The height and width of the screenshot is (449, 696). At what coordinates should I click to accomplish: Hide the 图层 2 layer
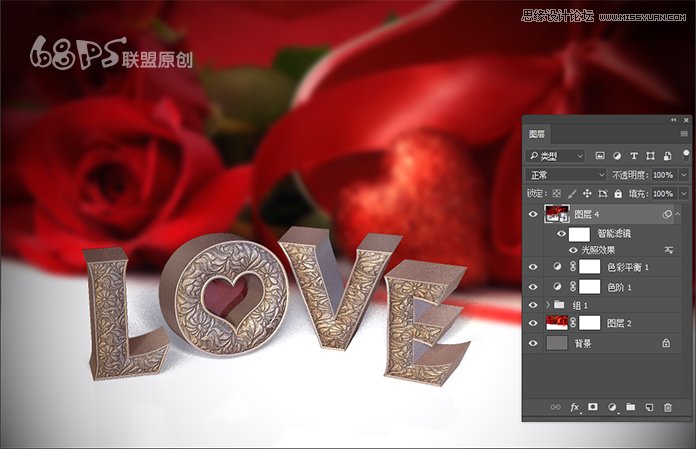[533, 323]
